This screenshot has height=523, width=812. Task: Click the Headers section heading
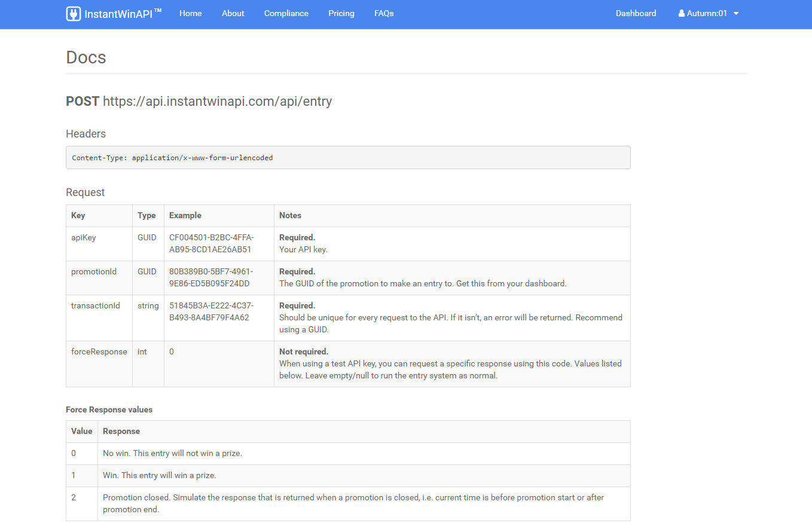coord(86,134)
